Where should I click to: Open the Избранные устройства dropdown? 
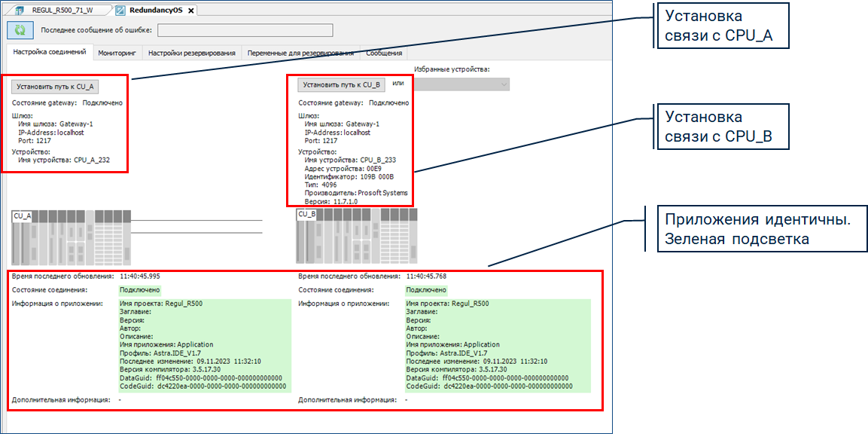(x=461, y=84)
